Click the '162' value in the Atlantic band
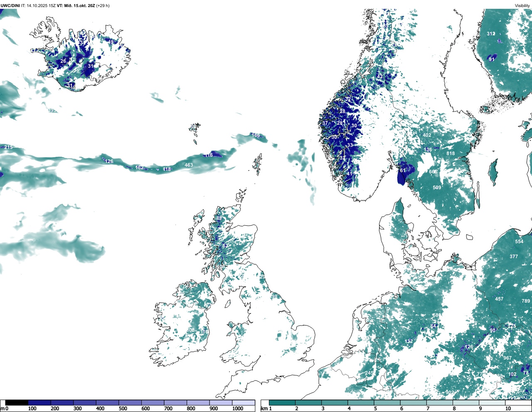 coord(139,168)
